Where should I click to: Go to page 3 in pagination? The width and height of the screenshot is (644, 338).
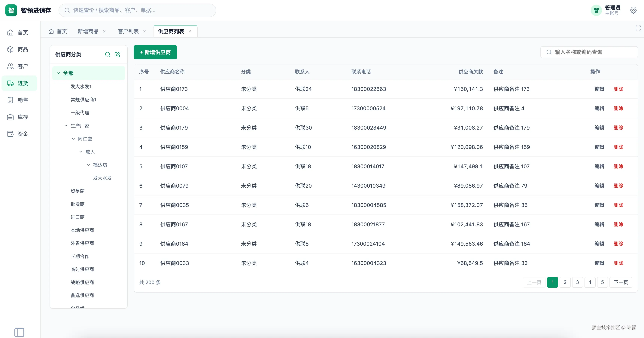577,282
